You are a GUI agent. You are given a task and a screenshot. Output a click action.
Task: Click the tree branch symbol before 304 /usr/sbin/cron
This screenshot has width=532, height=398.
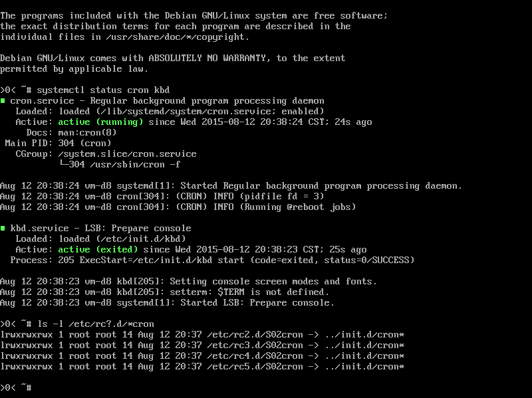(63, 164)
